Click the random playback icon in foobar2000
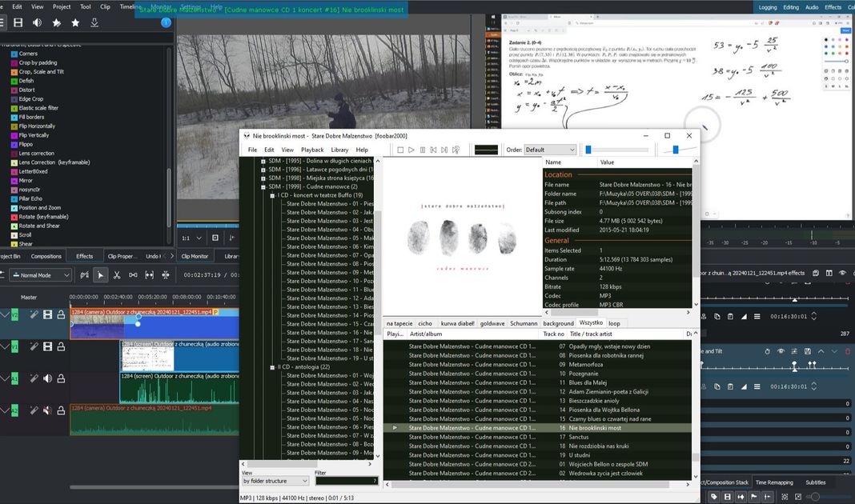The width and height of the screenshot is (855, 504). (456, 150)
